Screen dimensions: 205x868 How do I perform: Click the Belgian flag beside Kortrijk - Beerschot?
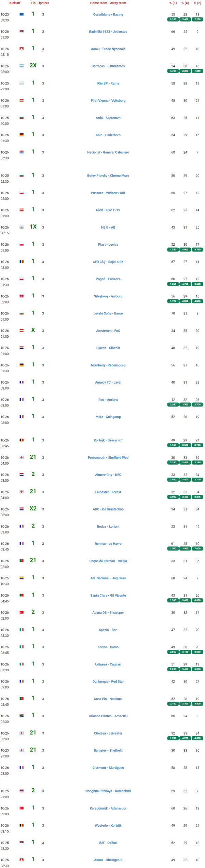[x=22, y=440]
